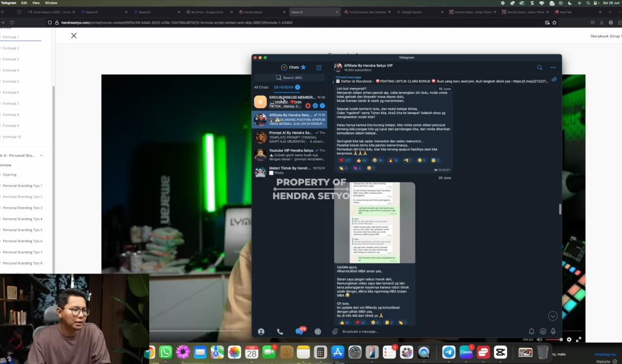Open Canva from the Dock

466,352
